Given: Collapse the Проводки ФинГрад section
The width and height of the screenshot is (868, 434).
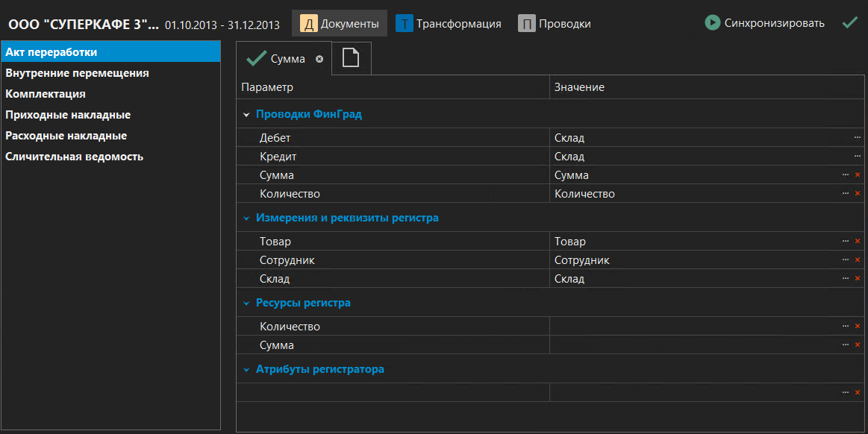Looking at the screenshot, I should coord(246,114).
